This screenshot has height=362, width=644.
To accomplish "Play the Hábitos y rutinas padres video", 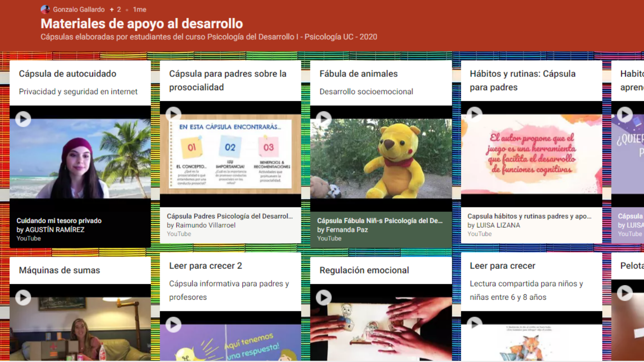I will click(474, 114).
